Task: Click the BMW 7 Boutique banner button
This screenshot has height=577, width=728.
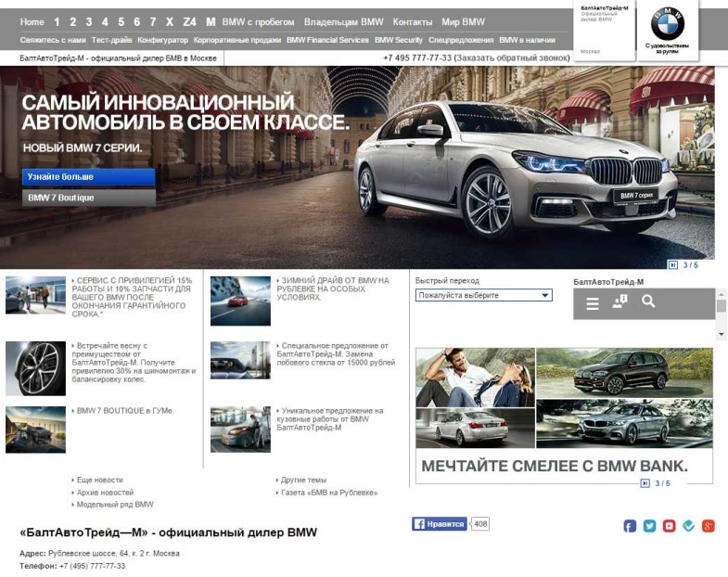Action: pos(89,198)
